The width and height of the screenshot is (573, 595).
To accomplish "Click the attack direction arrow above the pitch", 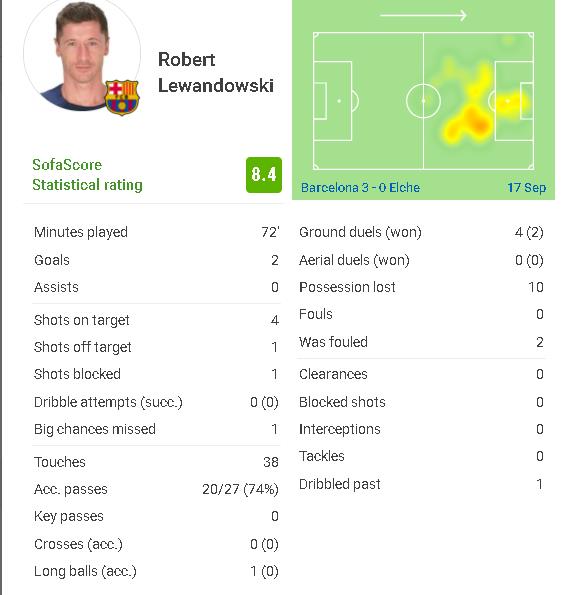I will pos(423,16).
